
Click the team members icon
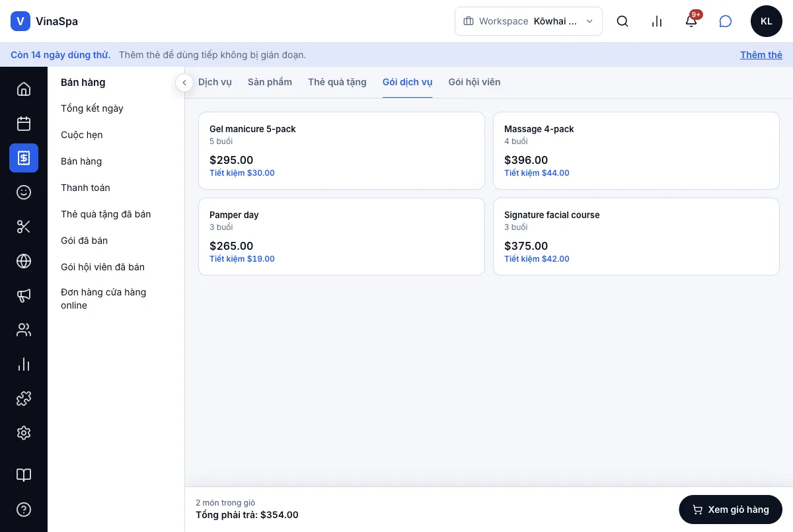[x=24, y=330]
